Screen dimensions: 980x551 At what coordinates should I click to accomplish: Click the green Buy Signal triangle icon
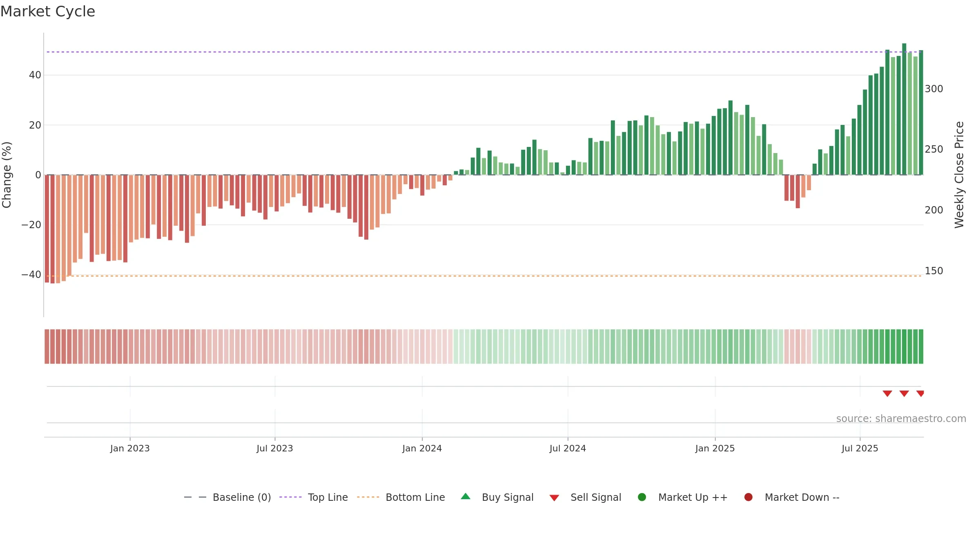(465, 497)
